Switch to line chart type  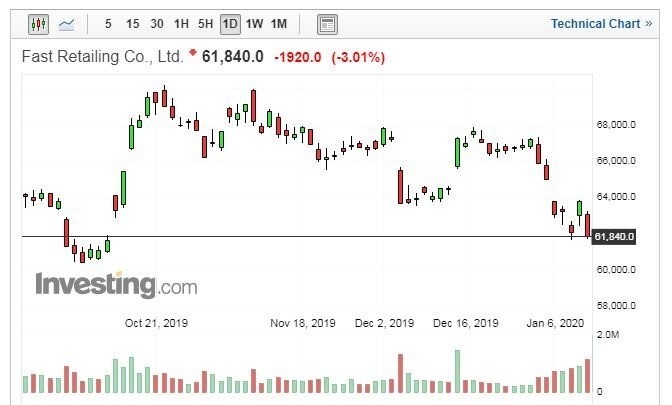(x=66, y=24)
